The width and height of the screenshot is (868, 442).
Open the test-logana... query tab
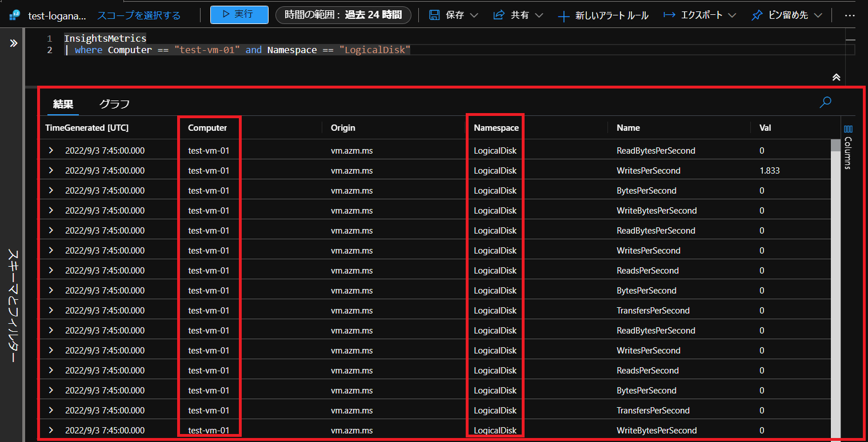[57, 15]
